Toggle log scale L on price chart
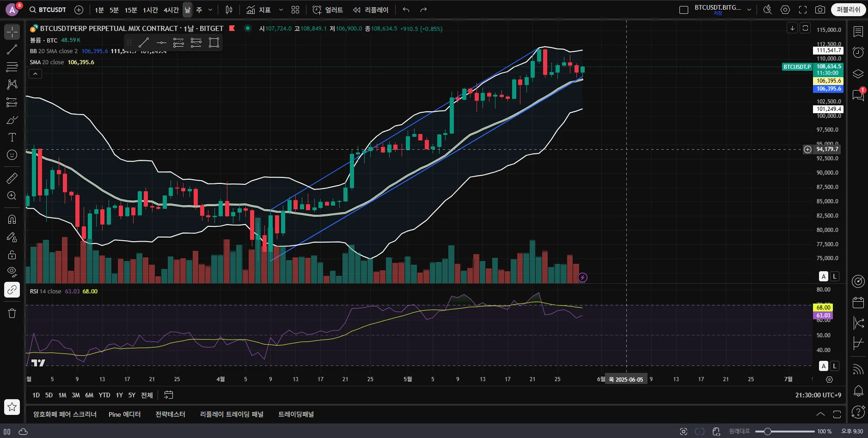 (834, 276)
